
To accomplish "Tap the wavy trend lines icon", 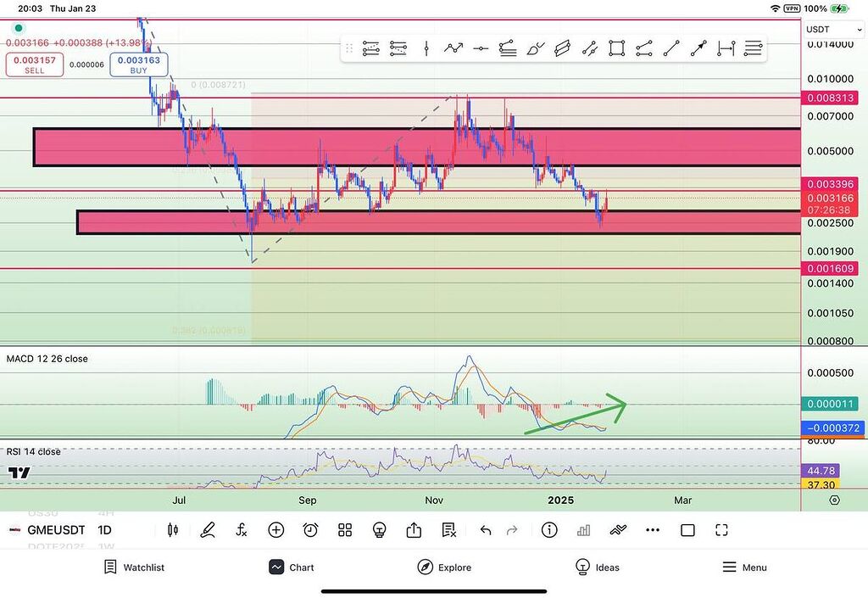I will point(618,530).
